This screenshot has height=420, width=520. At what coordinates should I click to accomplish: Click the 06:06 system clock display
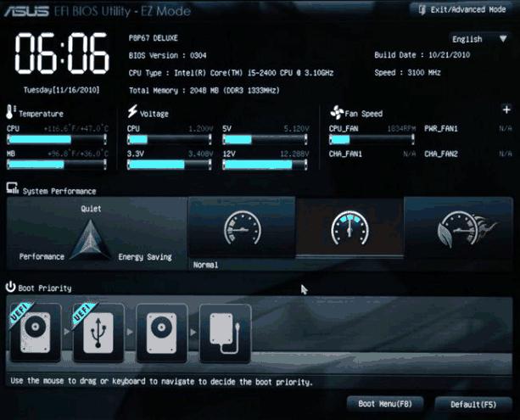(62, 53)
